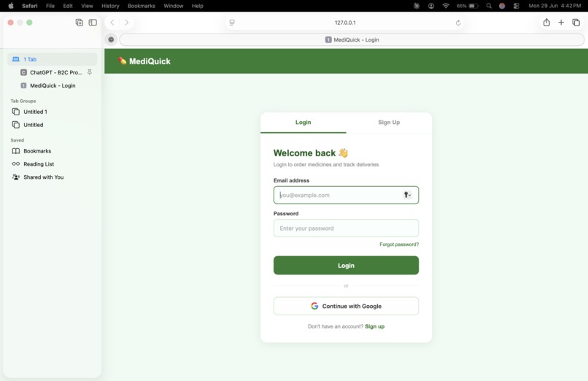Image resolution: width=588 pixels, height=381 pixels.
Task: Click the date and time in menu bar
Action: coord(554,6)
